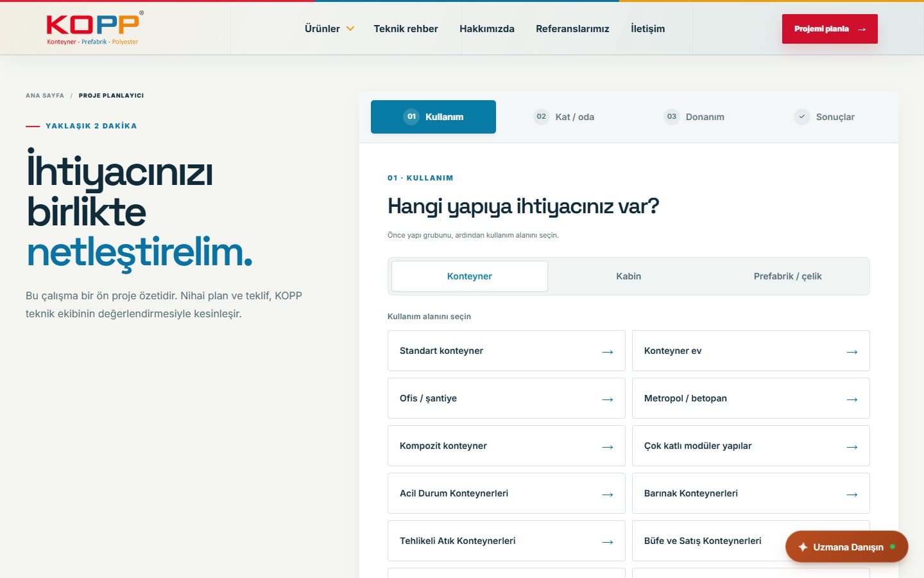Select Kompozit konteyner option
This screenshot has width=924, height=578.
pyautogui.click(x=506, y=446)
